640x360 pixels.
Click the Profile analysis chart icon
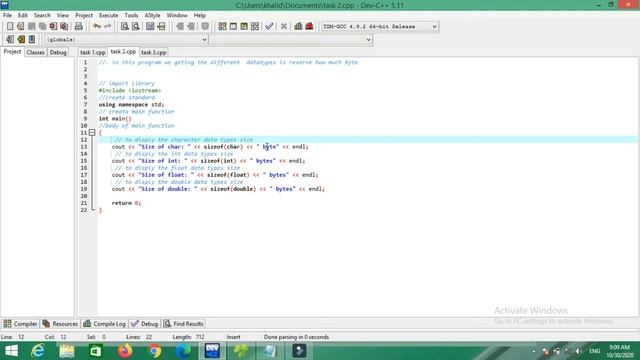tap(298, 27)
